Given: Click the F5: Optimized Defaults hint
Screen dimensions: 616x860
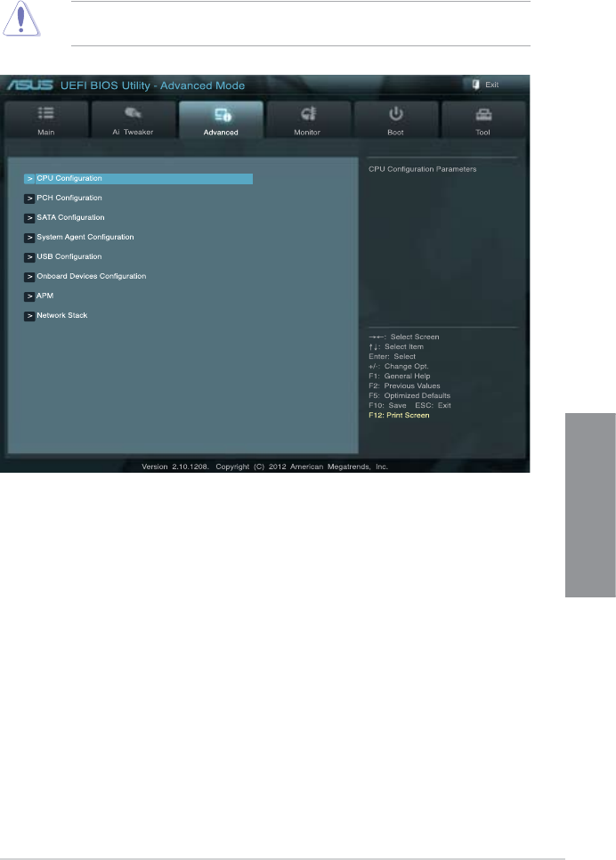Looking at the screenshot, I should coord(409,395).
